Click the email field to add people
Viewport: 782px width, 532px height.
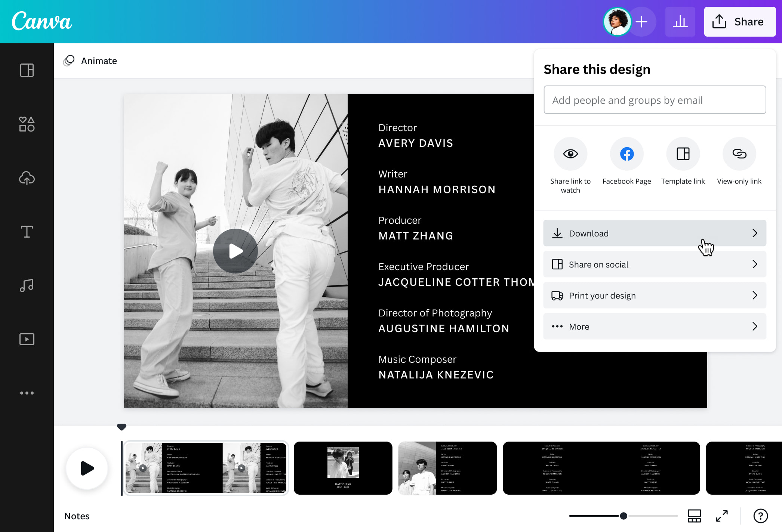tap(655, 100)
